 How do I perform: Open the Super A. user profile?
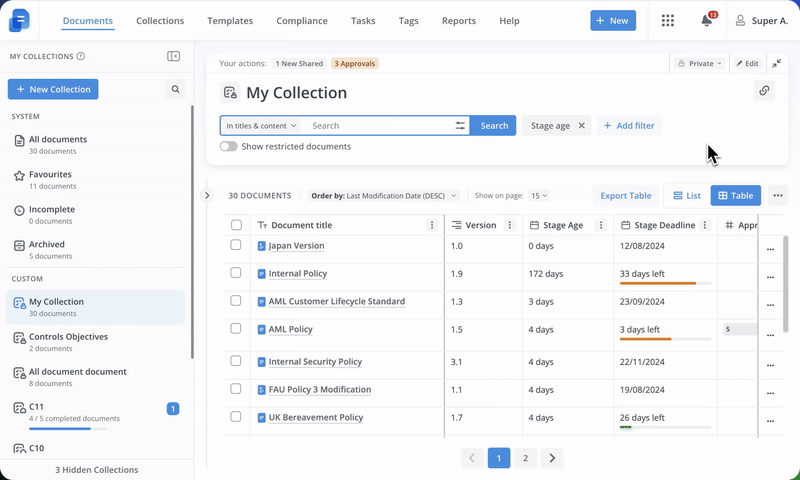click(762, 20)
